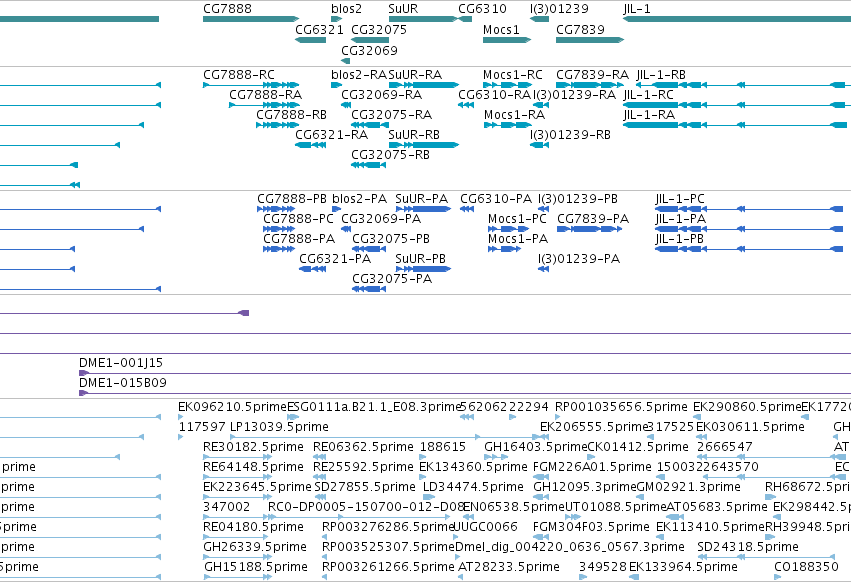Open protein Mocs1-PA
This screenshot has width=851, height=582.
(518, 239)
